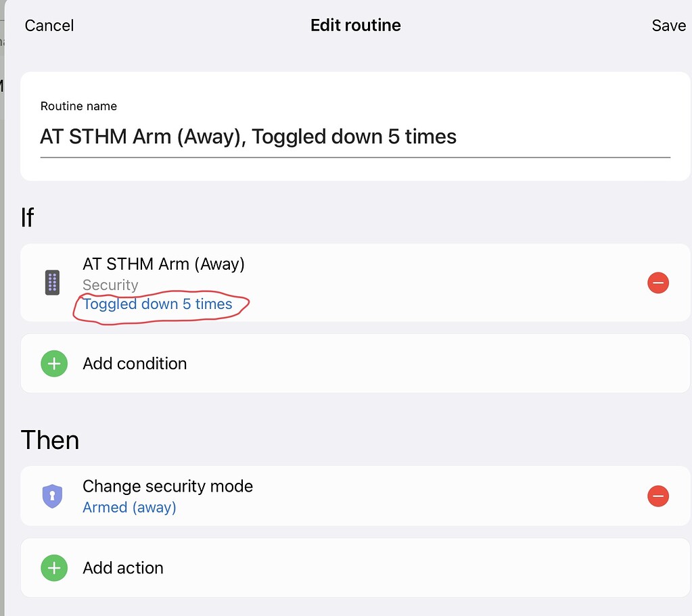Click the red minus next to the If condition
Screen dimensions: 692x616
(x=658, y=283)
